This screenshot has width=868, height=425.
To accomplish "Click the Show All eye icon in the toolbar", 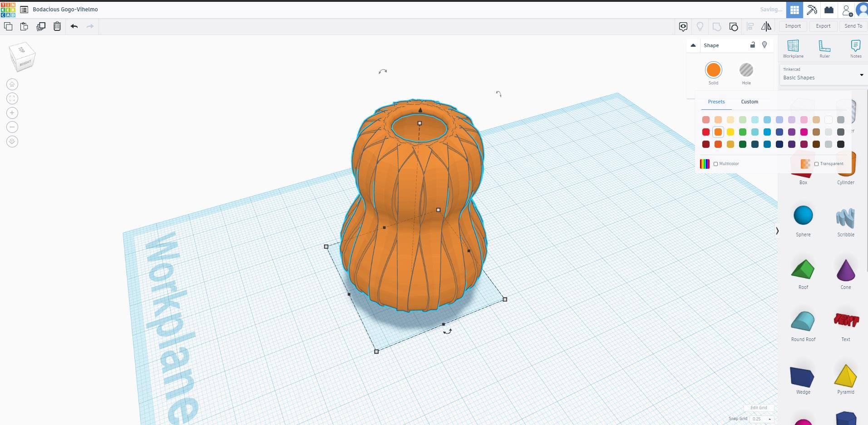I will click(683, 27).
